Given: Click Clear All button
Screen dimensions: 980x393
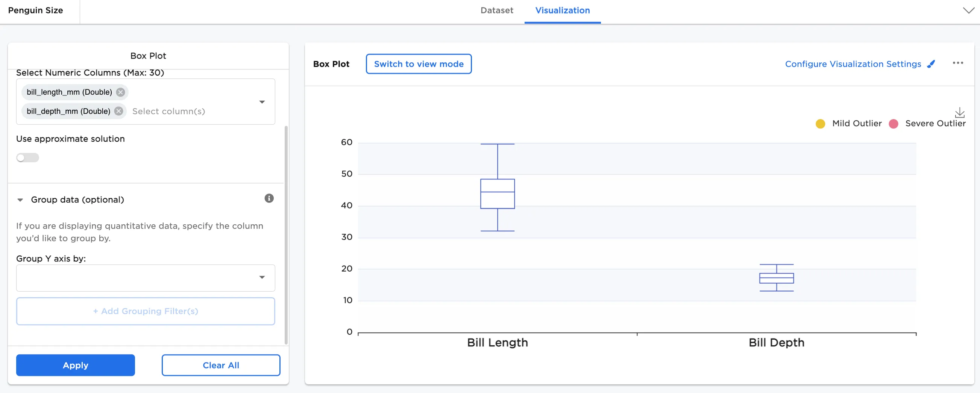Looking at the screenshot, I should (x=221, y=365).
